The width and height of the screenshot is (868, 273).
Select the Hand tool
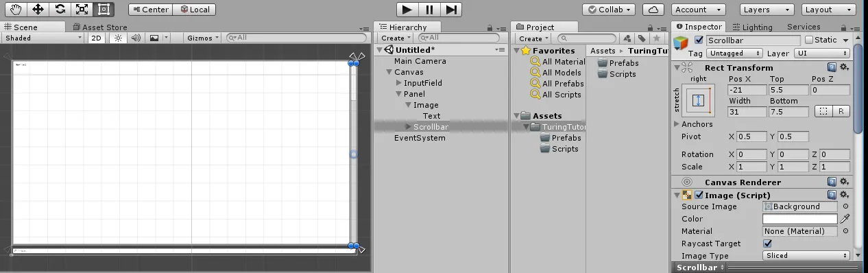pos(16,10)
